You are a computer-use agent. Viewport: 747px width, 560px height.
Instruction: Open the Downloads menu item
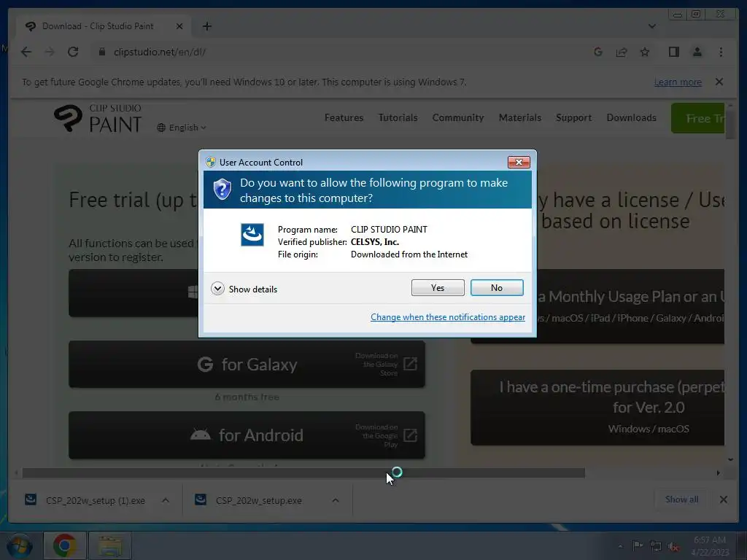point(631,117)
